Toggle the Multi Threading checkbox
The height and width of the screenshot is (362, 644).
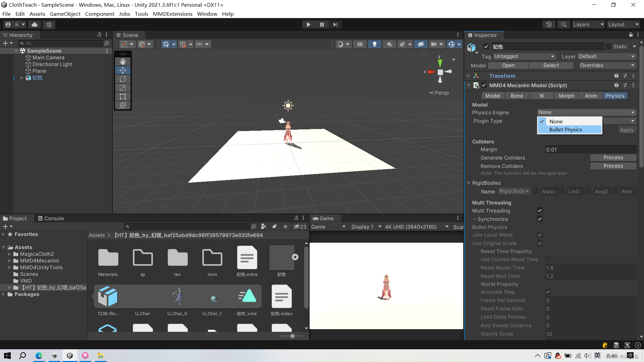[x=540, y=211]
